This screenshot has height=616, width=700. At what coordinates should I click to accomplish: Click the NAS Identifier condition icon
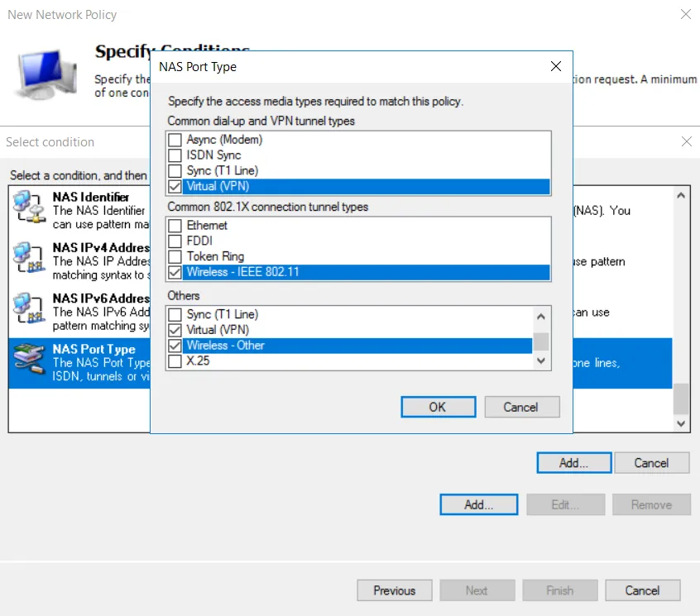tap(30, 208)
